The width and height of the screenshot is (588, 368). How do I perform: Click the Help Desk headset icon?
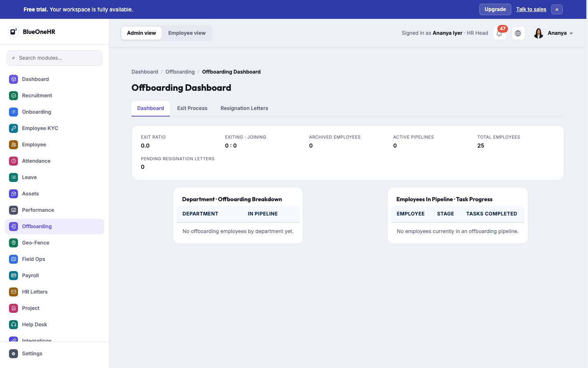pos(13,325)
